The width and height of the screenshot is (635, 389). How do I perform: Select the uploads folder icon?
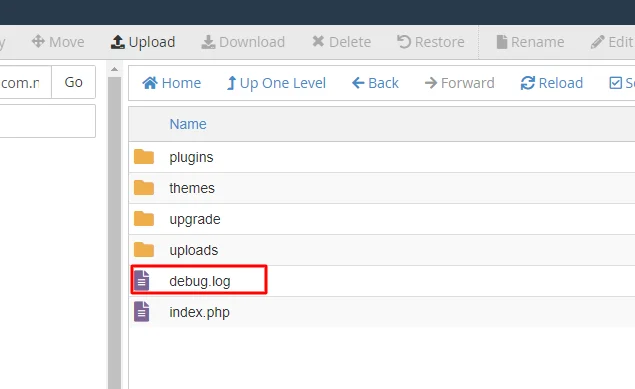[144, 250]
